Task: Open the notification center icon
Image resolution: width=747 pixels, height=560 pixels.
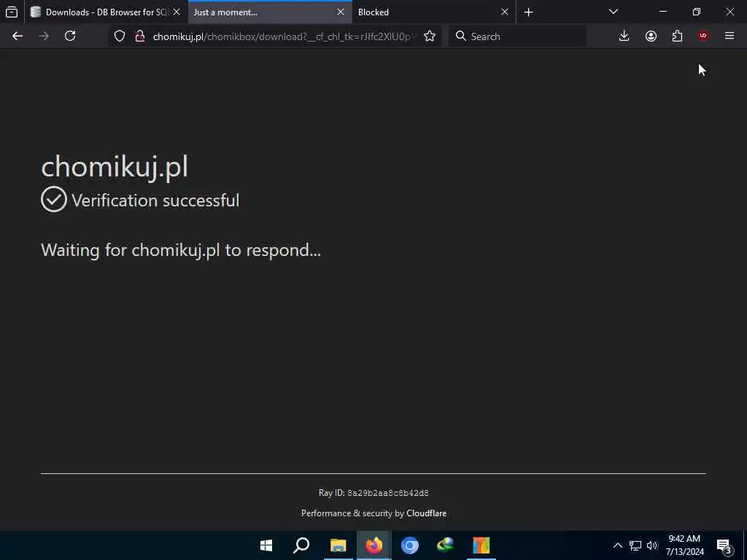Action: (x=724, y=545)
